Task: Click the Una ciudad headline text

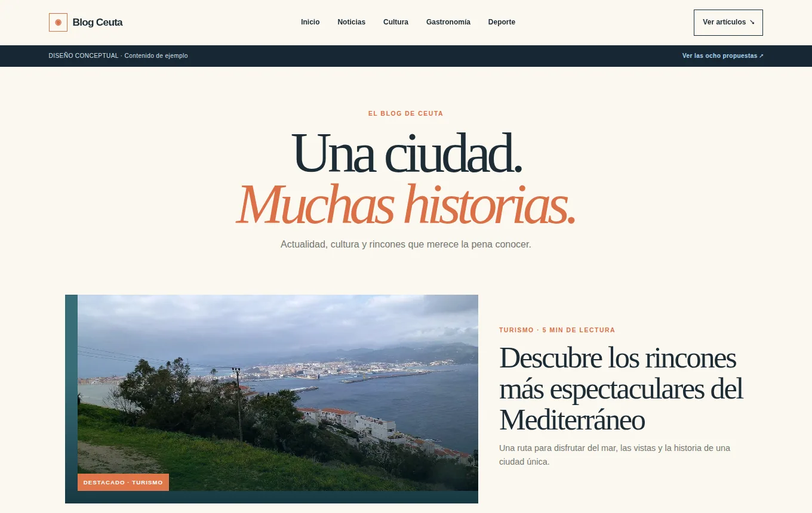Action: (407, 153)
